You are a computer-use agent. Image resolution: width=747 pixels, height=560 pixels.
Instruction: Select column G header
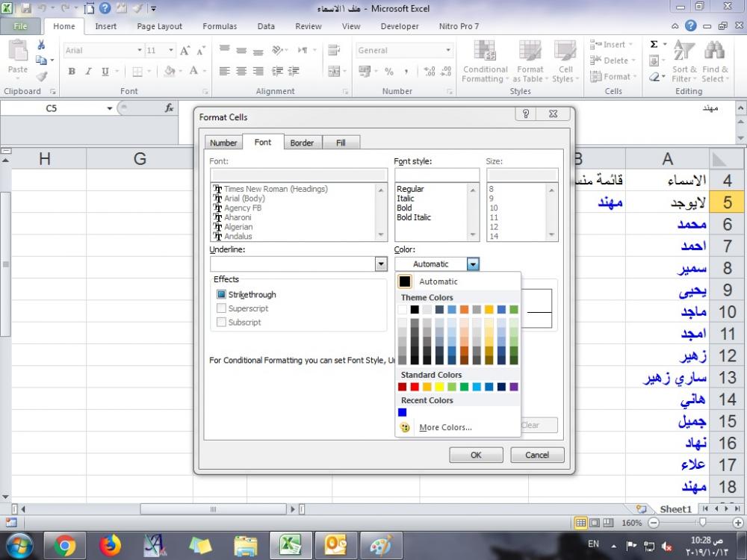coord(140,158)
